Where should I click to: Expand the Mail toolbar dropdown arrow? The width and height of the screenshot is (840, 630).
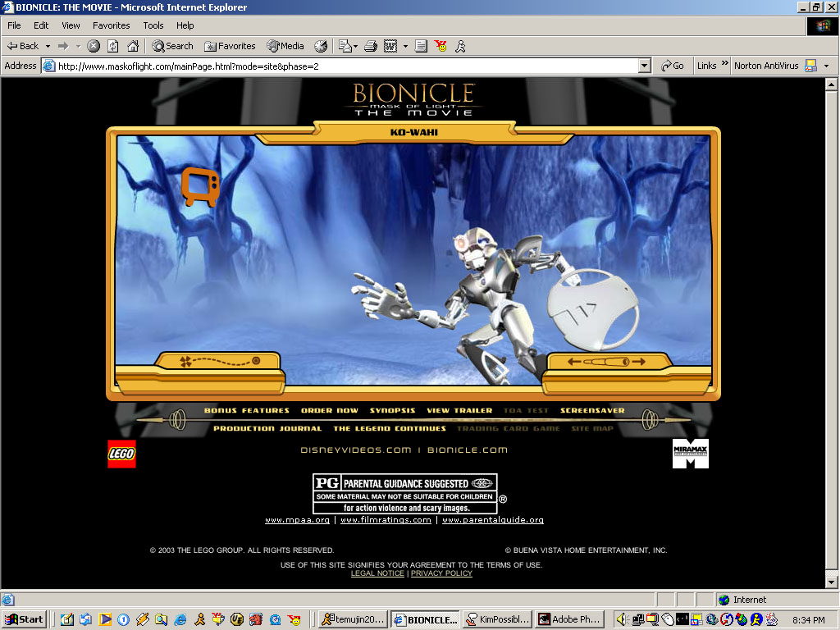[x=356, y=46]
